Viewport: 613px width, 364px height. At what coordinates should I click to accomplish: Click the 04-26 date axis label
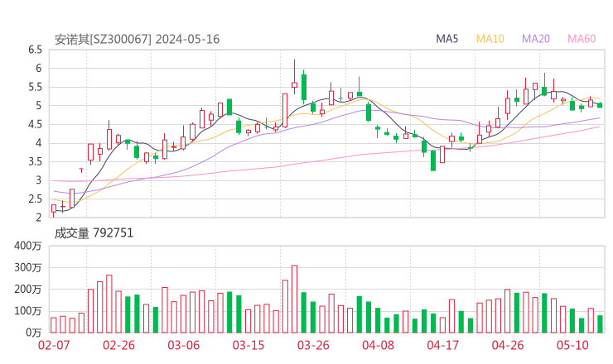pos(508,345)
